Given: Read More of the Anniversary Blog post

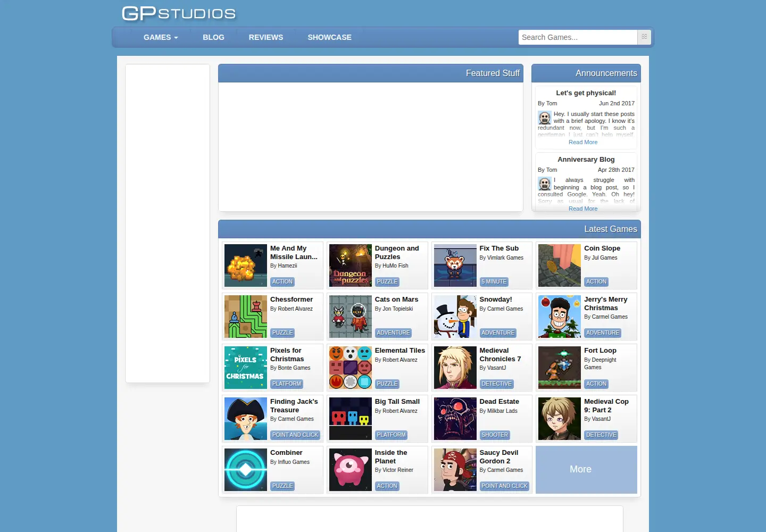Looking at the screenshot, I should click(583, 209).
